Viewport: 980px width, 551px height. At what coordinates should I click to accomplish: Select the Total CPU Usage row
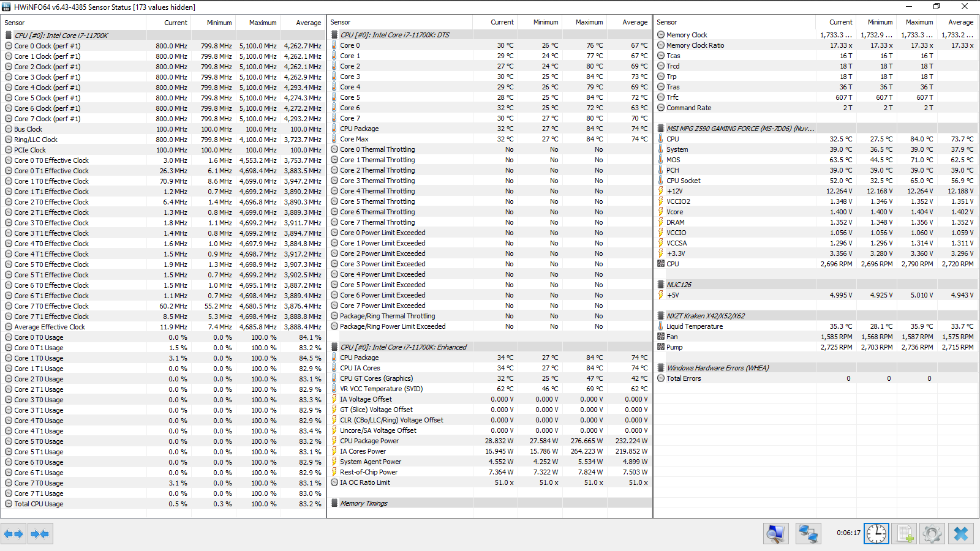tap(163, 504)
